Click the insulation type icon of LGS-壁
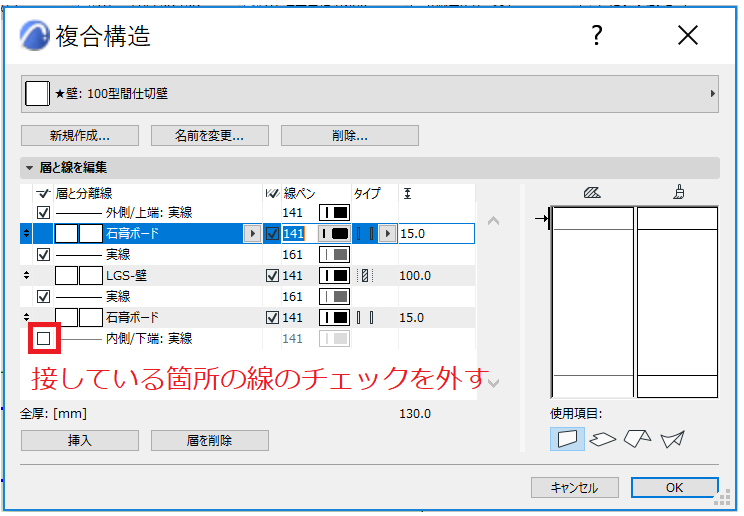Image resolution: width=744 pixels, height=516 pixels. [x=364, y=275]
